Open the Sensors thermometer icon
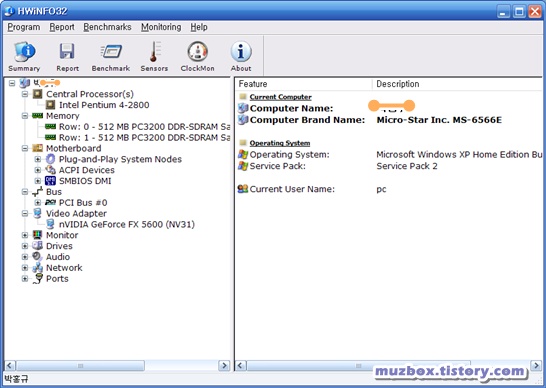The image size is (546, 388). pos(155,52)
